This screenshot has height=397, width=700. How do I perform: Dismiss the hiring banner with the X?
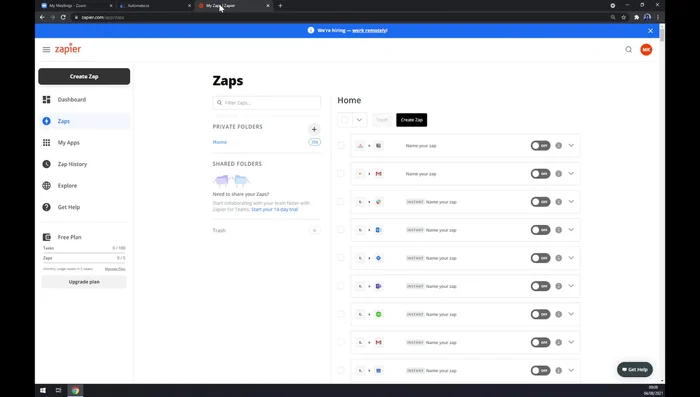650,31
